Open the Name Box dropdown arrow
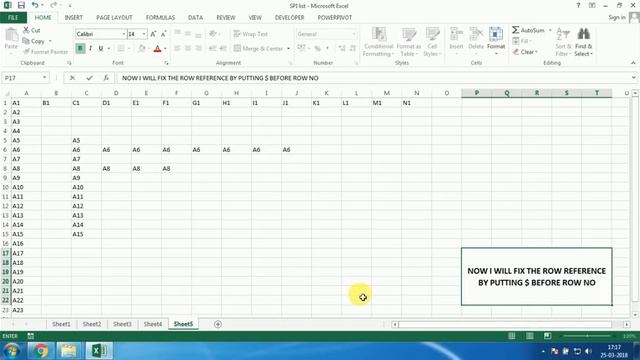 point(44,78)
